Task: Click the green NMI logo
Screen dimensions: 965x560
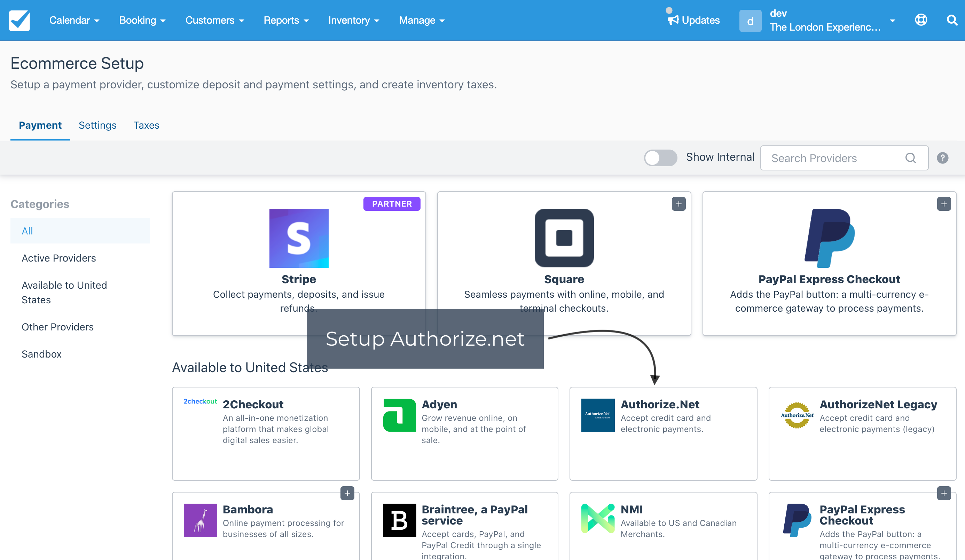Action: (598, 519)
